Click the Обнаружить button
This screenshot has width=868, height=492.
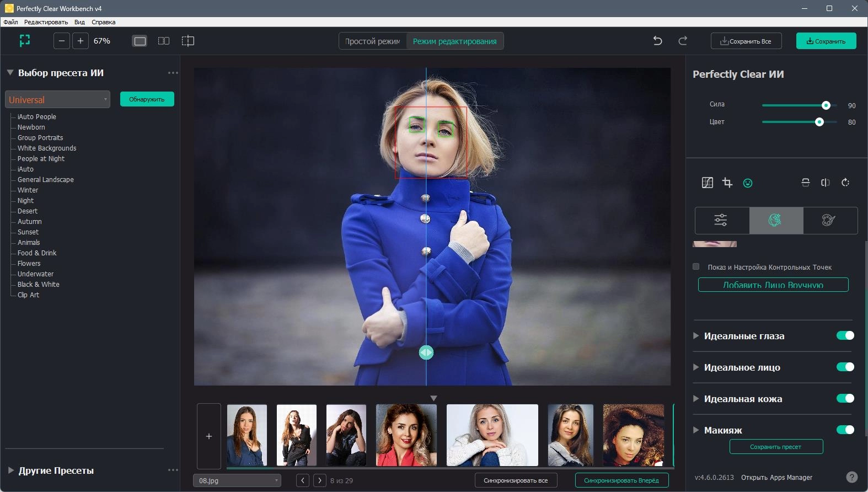pos(147,99)
